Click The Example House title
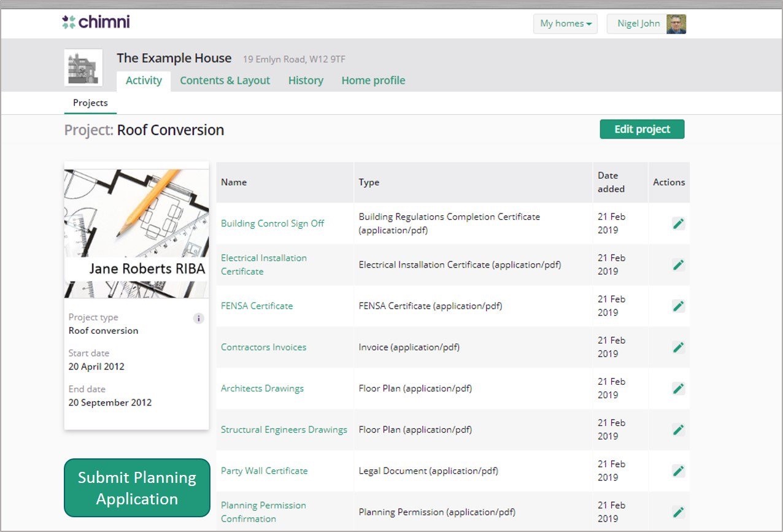 coord(174,58)
